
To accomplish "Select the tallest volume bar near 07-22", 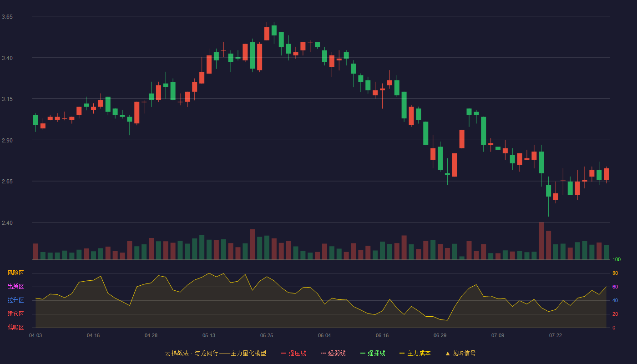I will coord(541,241).
